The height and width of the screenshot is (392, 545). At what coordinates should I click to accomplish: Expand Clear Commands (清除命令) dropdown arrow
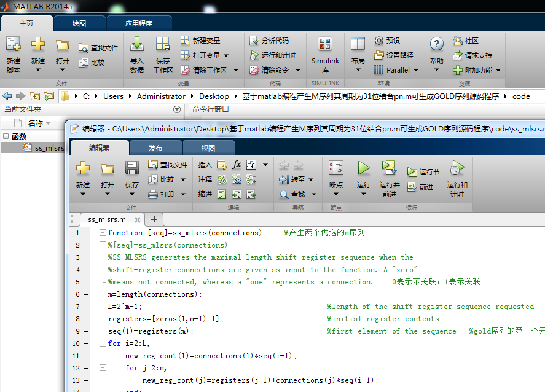(x=298, y=70)
